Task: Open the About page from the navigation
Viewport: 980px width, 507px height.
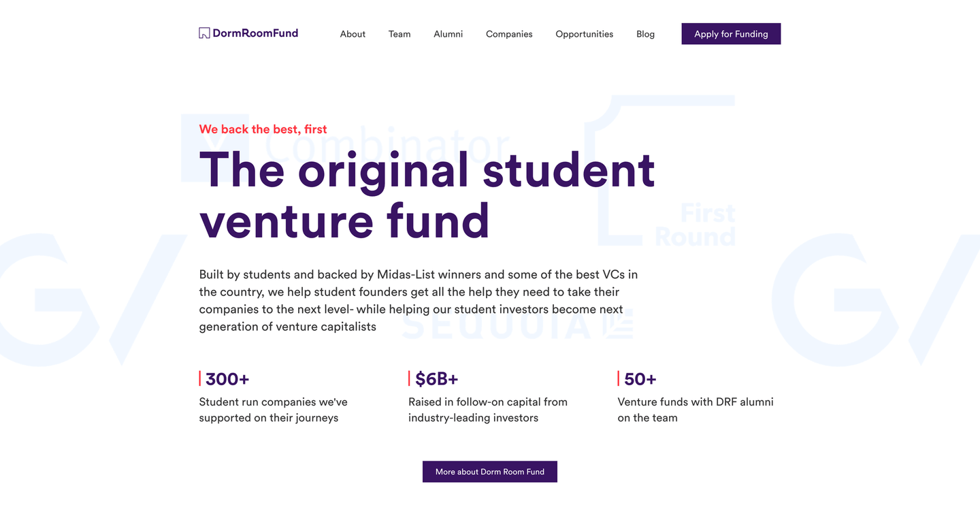Action: pyautogui.click(x=353, y=33)
